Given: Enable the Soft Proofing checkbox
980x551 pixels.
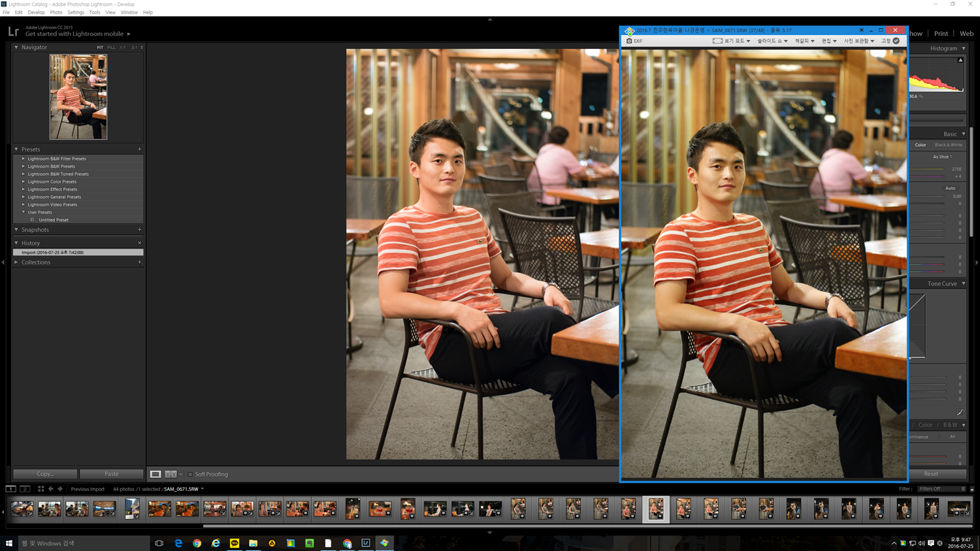Looking at the screenshot, I should coord(190,475).
